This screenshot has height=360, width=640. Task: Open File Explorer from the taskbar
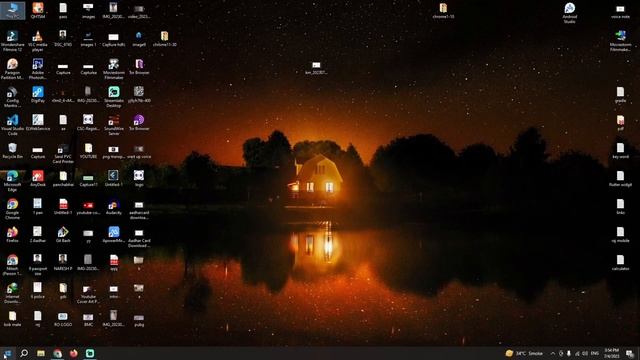[x=41, y=353]
